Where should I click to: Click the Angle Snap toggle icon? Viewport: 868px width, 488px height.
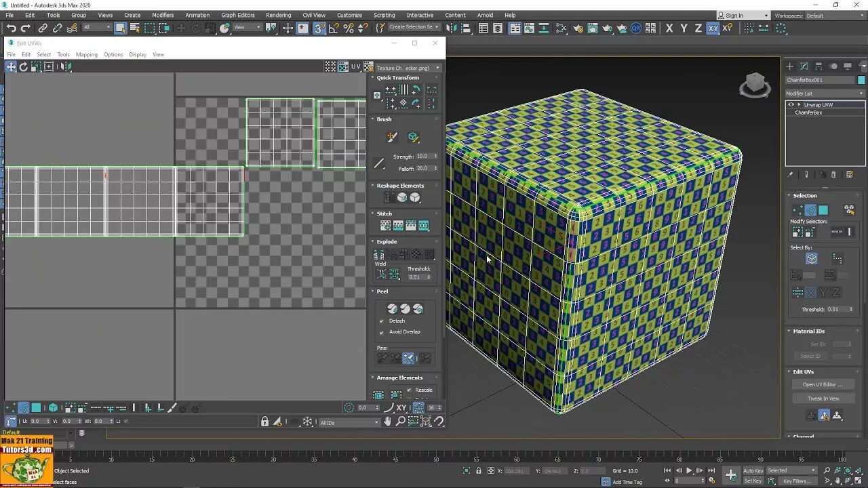point(334,28)
